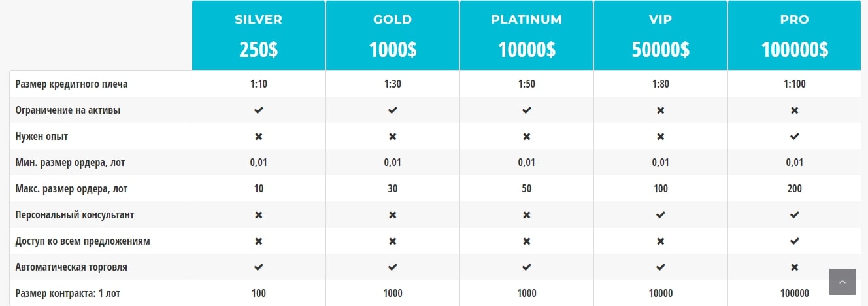The height and width of the screenshot is (306, 868).
Task: Click checkmark for PRO access to all offers
Action: (794, 241)
